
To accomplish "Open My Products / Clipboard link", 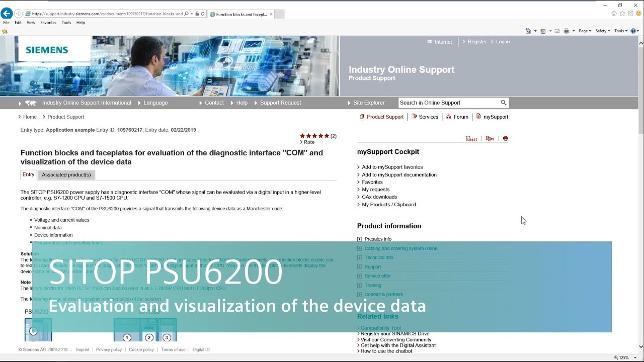I will click(389, 205).
